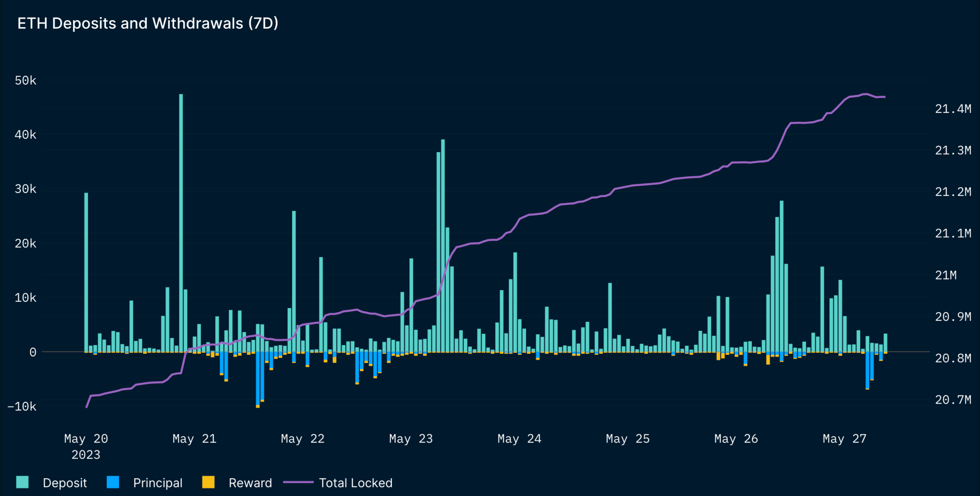Click the teal Deposit legend swatch
Image resolution: width=980 pixels, height=496 pixels.
coord(22,482)
